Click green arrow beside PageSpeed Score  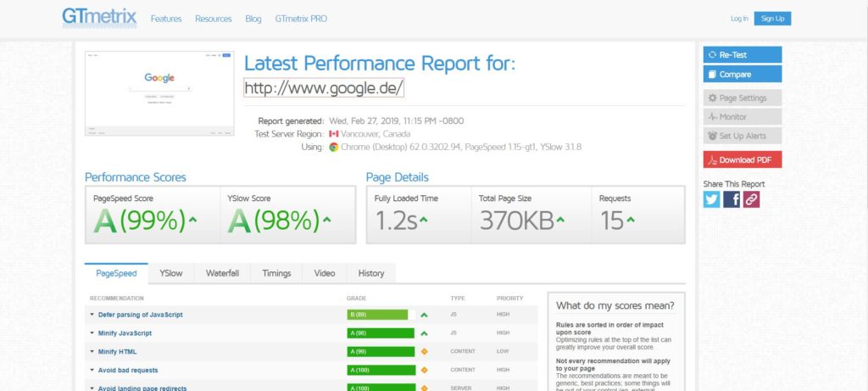click(x=192, y=220)
